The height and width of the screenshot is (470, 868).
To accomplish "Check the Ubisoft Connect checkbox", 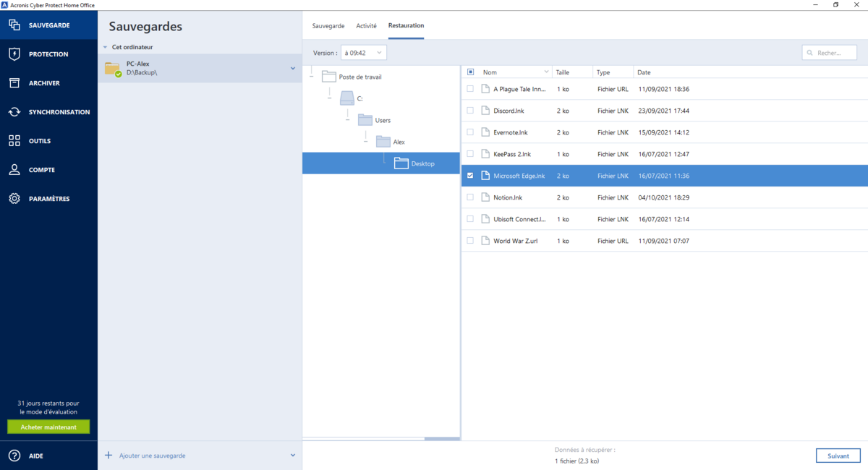I will (471, 219).
